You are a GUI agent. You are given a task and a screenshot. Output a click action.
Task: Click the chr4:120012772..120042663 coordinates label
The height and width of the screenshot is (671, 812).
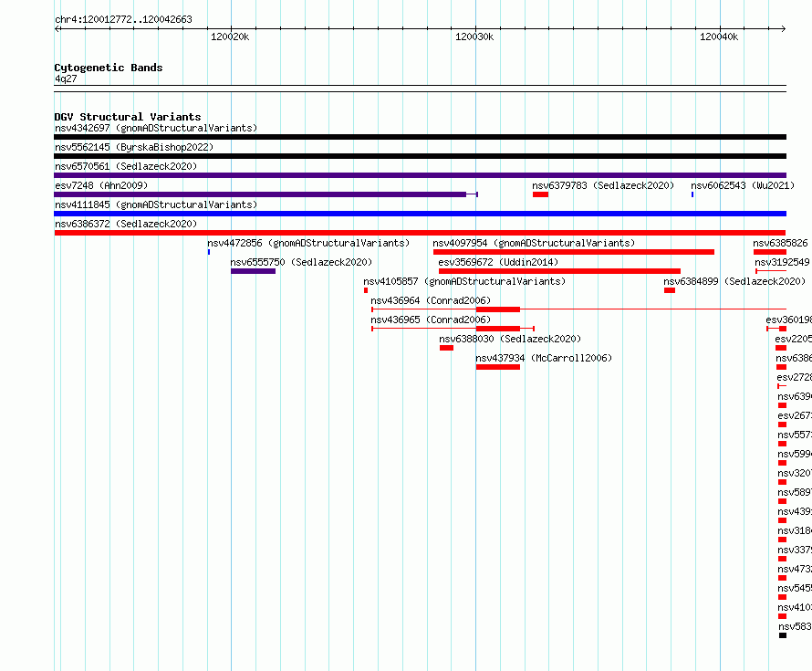coord(123,19)
